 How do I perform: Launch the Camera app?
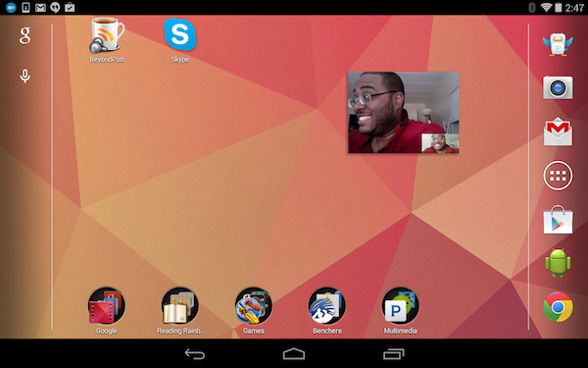tap(558, 87)
